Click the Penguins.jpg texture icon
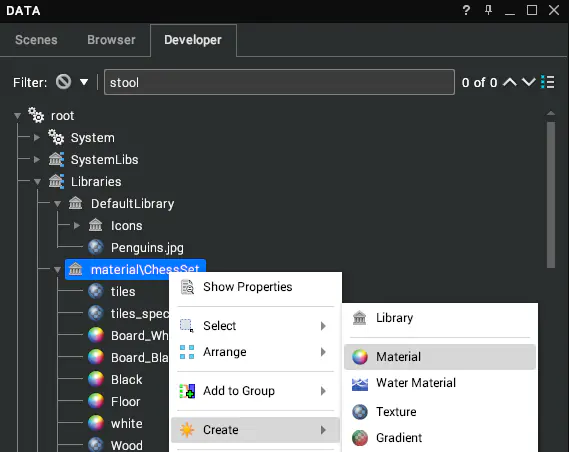569x452 pixels. tap(96, 247)
